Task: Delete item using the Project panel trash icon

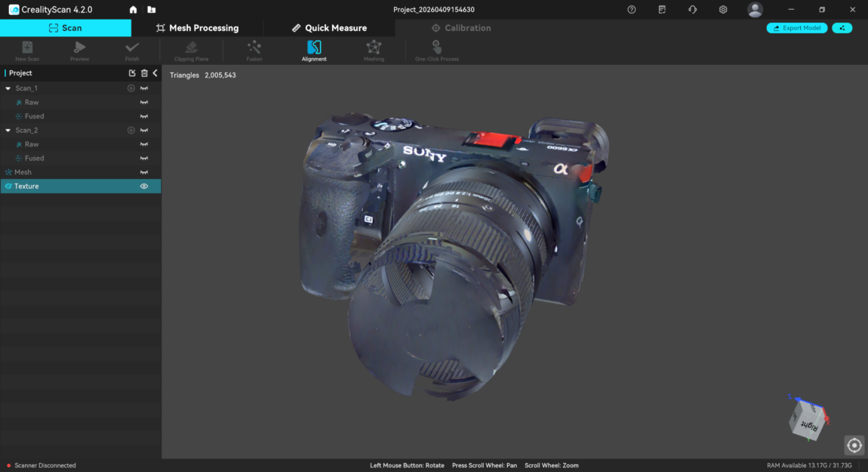Action: 144,73
